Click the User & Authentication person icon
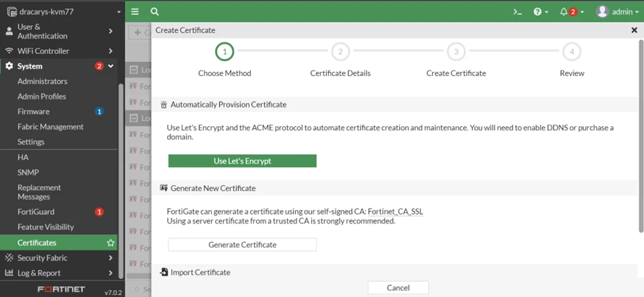Viewport: 644px width, 297px height. [9, 32]
